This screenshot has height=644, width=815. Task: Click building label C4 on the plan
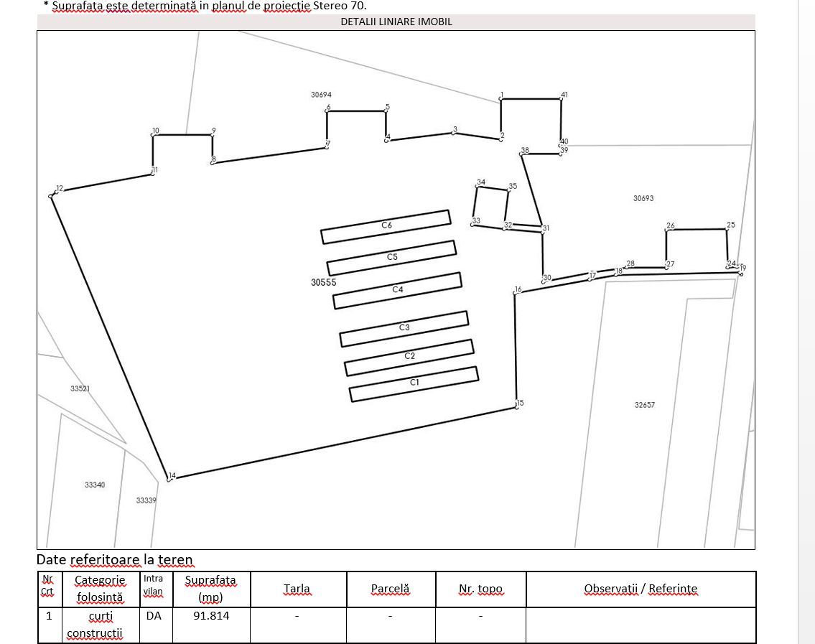(398, 289)
